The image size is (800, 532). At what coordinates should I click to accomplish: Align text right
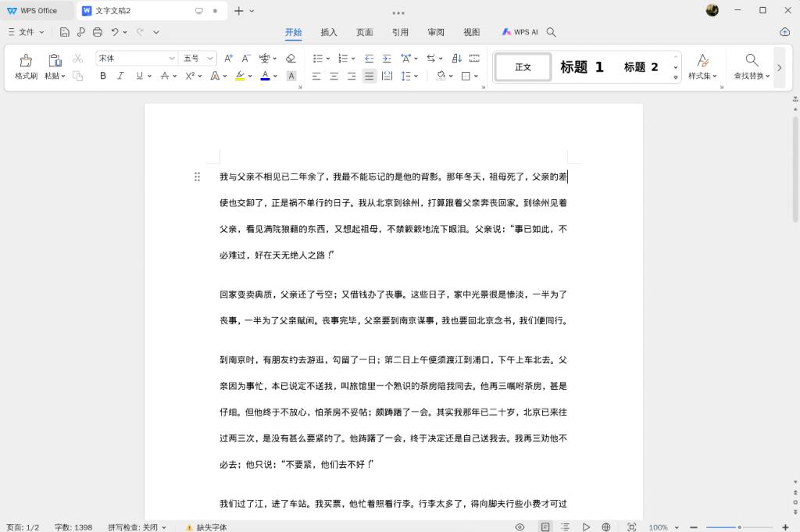pos(352,76)
